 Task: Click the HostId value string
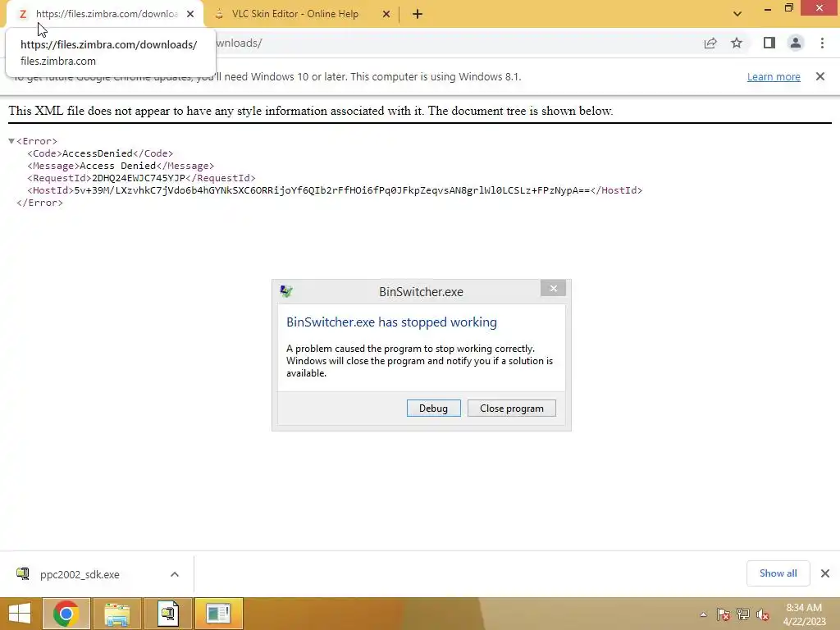pyautogui.click(x=331, y=190)
